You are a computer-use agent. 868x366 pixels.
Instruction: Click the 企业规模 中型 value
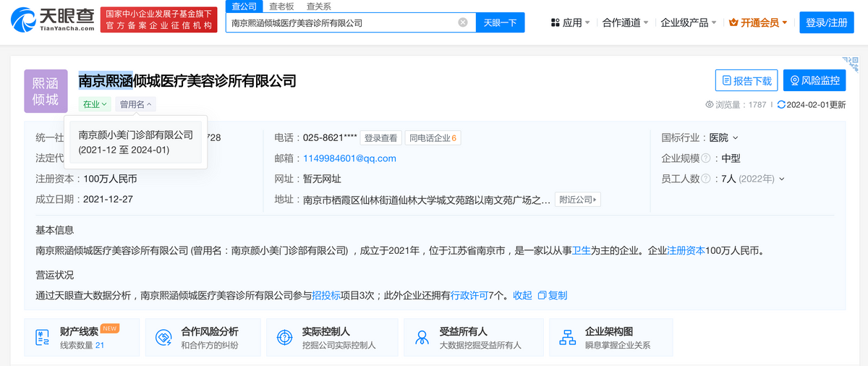pyautogui.click(x=731, y=158)
